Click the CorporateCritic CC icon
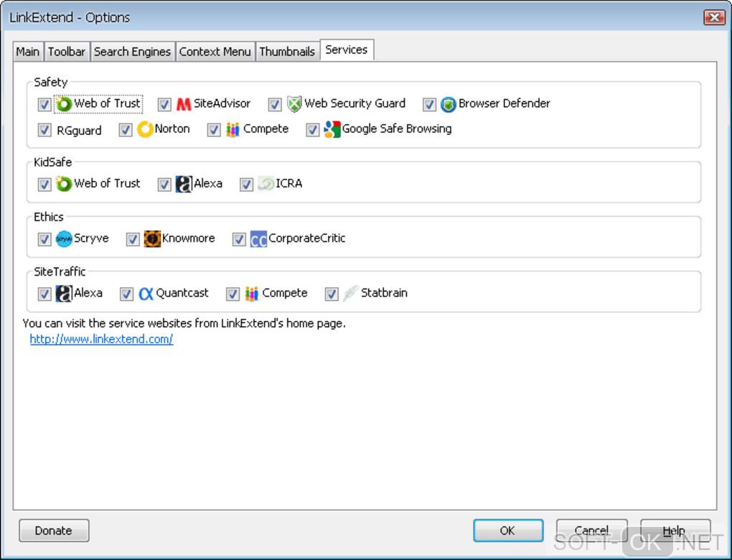 click(258, 238)
